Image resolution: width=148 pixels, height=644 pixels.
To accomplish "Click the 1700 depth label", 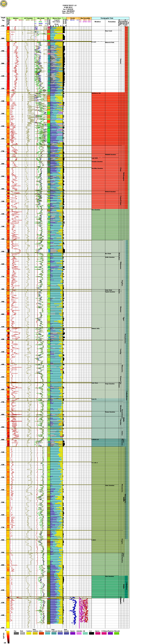I will coord(3,26).
